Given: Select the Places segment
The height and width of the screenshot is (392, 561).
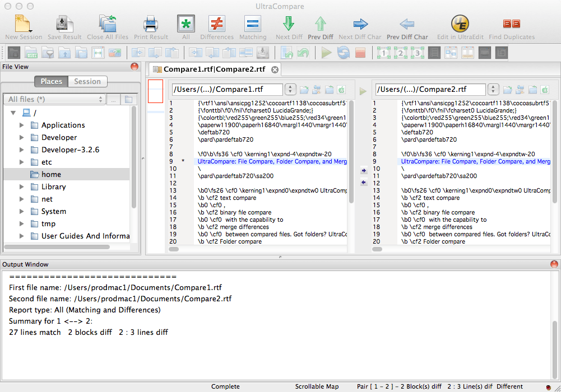Looking at the screenshot, I should 51,81.
